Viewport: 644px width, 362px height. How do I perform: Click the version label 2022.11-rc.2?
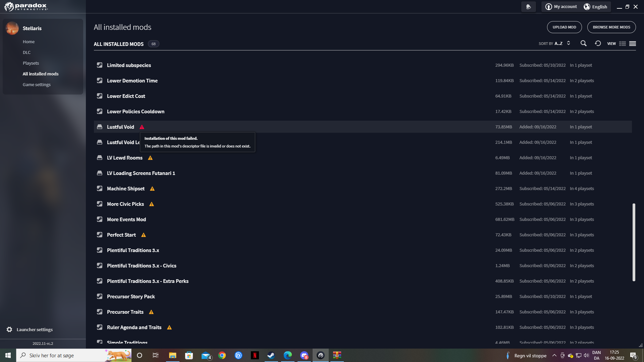tap(43, 344)
